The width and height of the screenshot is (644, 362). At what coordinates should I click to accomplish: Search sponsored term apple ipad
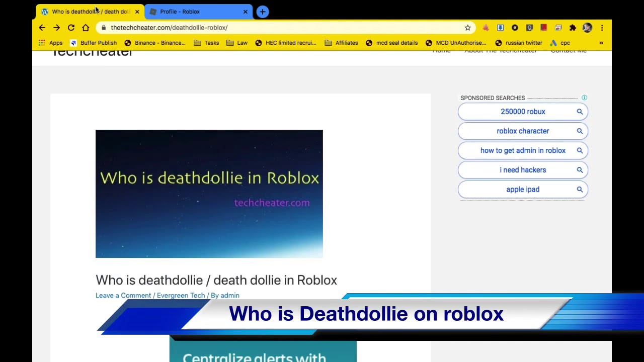523,190
